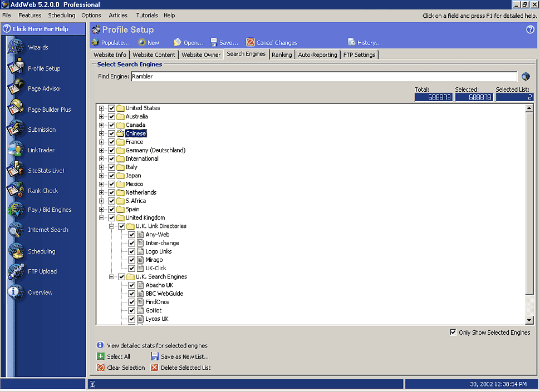Image resolution: width=540 pixels, height=392 pixels.
Task: Click the Website Owner tab
Action: pos(201,54)
